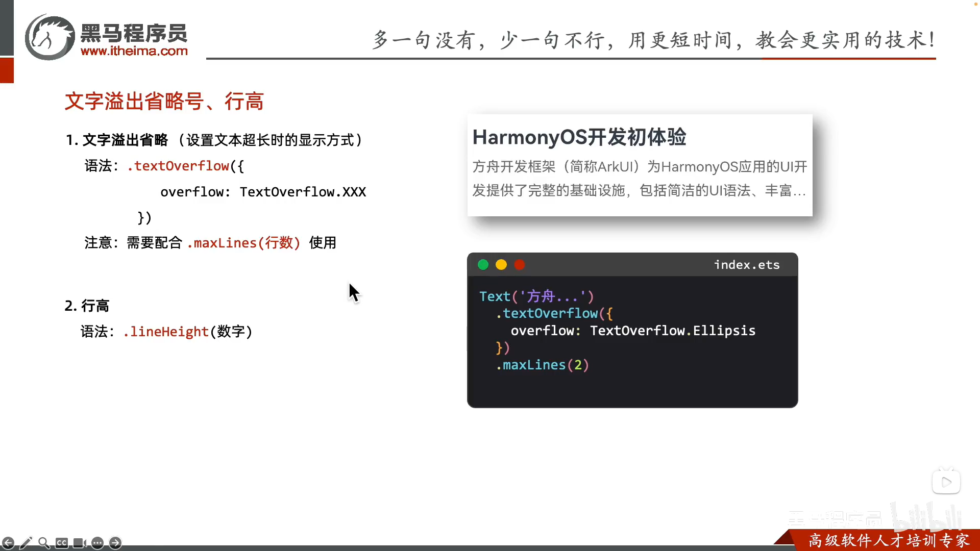980x551 pixels.
Task: Click the slide title 文字溢出省略号、行高
Action: pos(164,101)
